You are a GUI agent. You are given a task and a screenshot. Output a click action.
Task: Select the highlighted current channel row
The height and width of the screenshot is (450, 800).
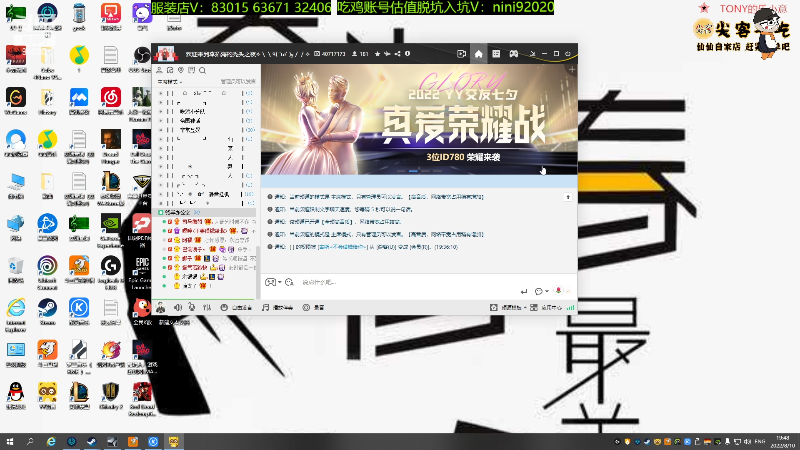(x=205, y=212)
